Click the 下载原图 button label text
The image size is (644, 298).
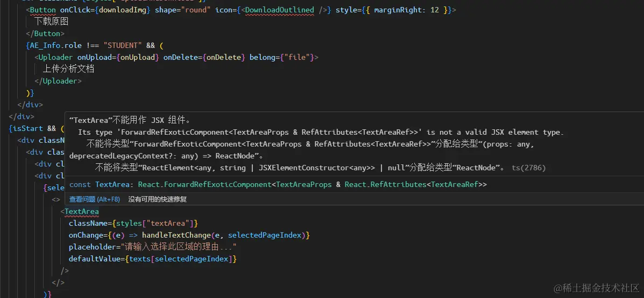51,22
